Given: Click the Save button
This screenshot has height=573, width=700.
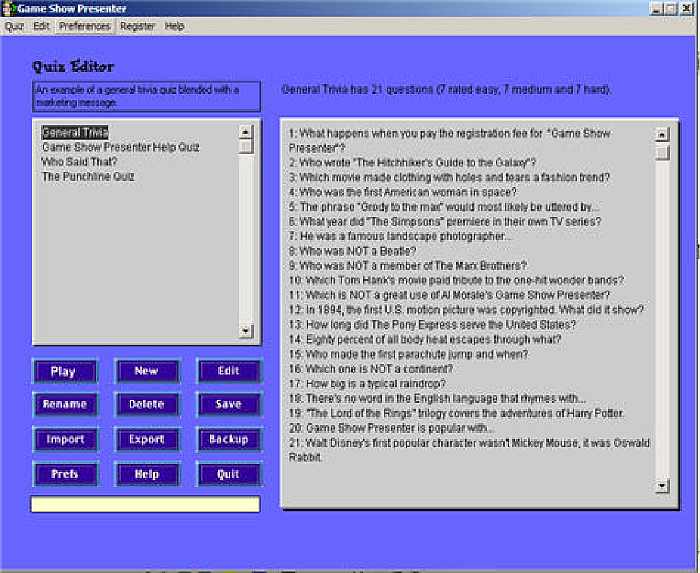Looking at the screenshot, I should click(x=229, y=404).
